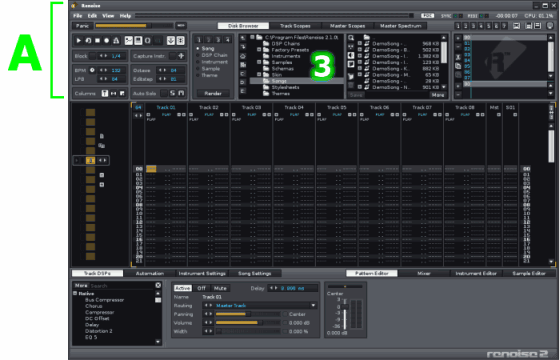Image resolution: width=560 pixels, height=360 pixels.
Task: Enable the Record edit mode button
Action: click(106, 41)
